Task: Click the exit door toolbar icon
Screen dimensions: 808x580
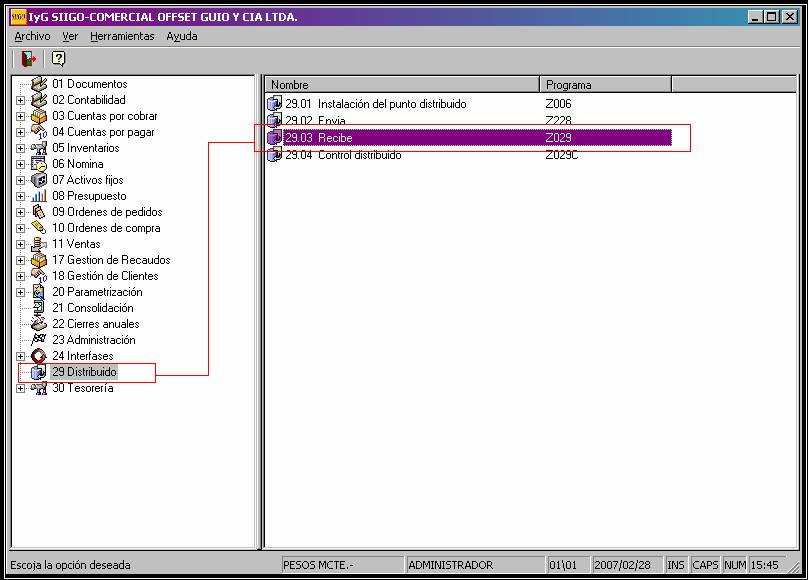Action: 27,59
